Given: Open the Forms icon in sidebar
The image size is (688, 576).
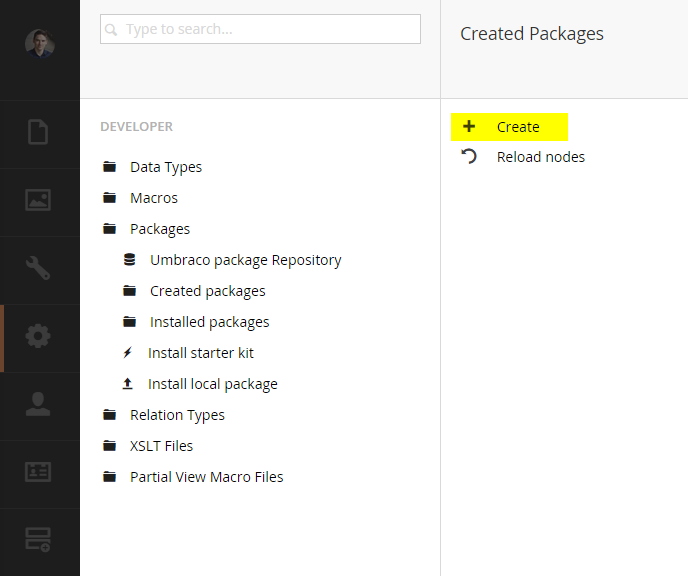Looking at the screenshot, I should tap(38, 540).
